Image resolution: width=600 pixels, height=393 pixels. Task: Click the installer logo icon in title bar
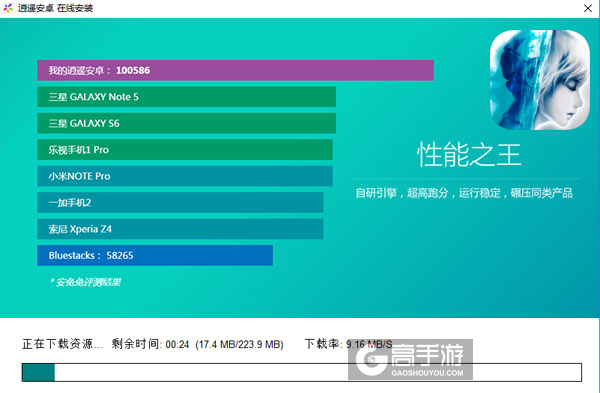pyautogui.click(x=8, y=8)
